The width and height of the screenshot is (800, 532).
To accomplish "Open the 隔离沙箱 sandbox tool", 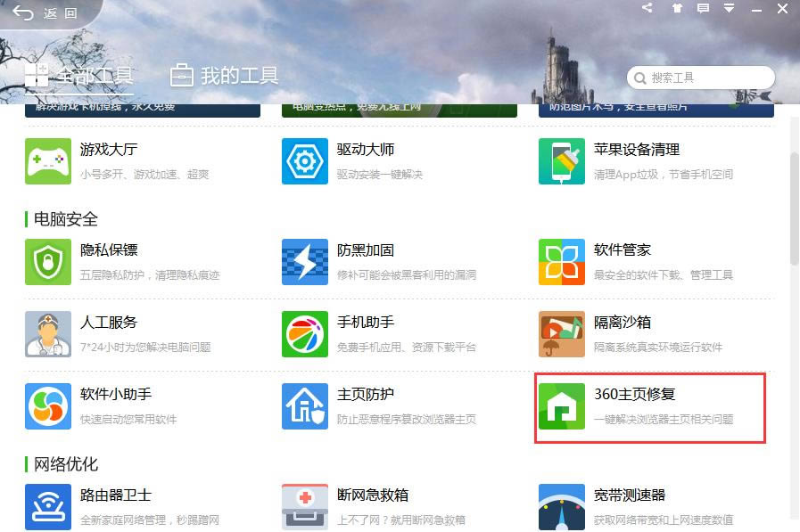I will click(615, 332).
